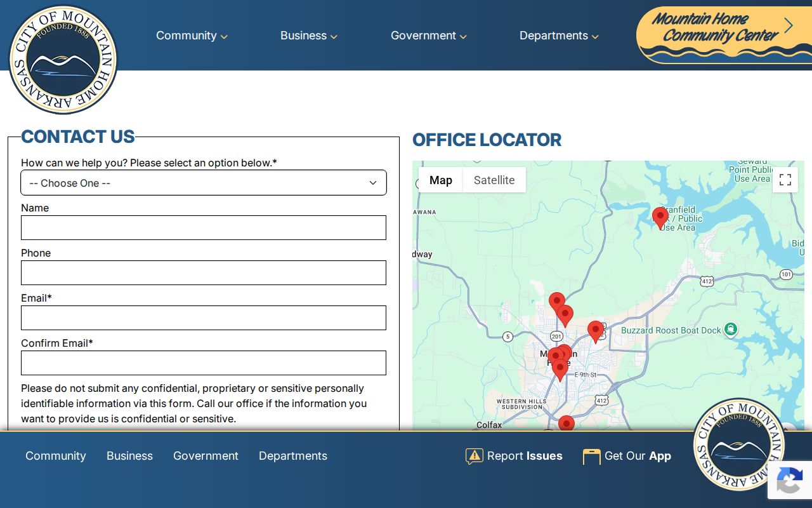Click the reCAPTCHA badge
This screenshot has height=508, width=812.
click(790, 480)
